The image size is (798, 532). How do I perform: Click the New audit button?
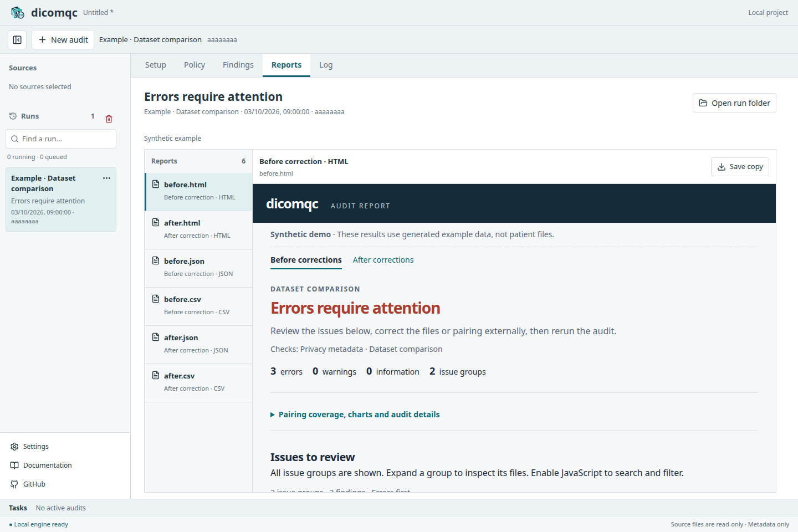click(x=63, y=40)
